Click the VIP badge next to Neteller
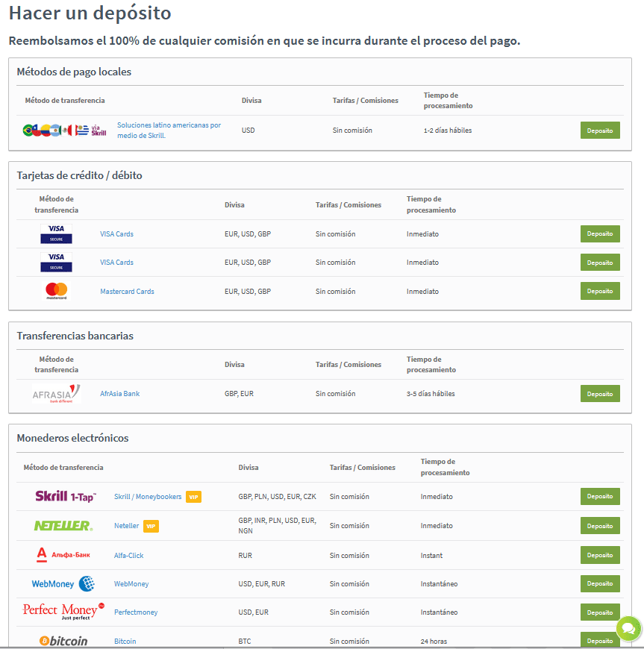This screenshot has height=649, width=644. (x=151, y=526)
